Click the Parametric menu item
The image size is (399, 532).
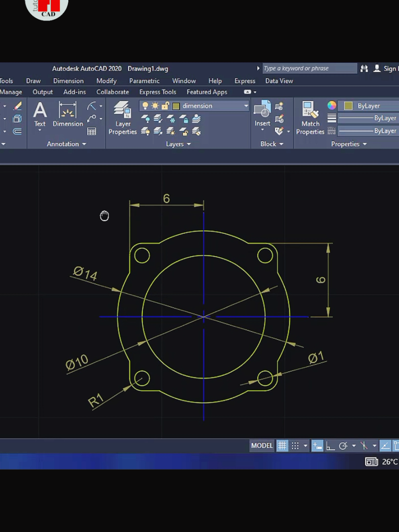tap(144, 81)
